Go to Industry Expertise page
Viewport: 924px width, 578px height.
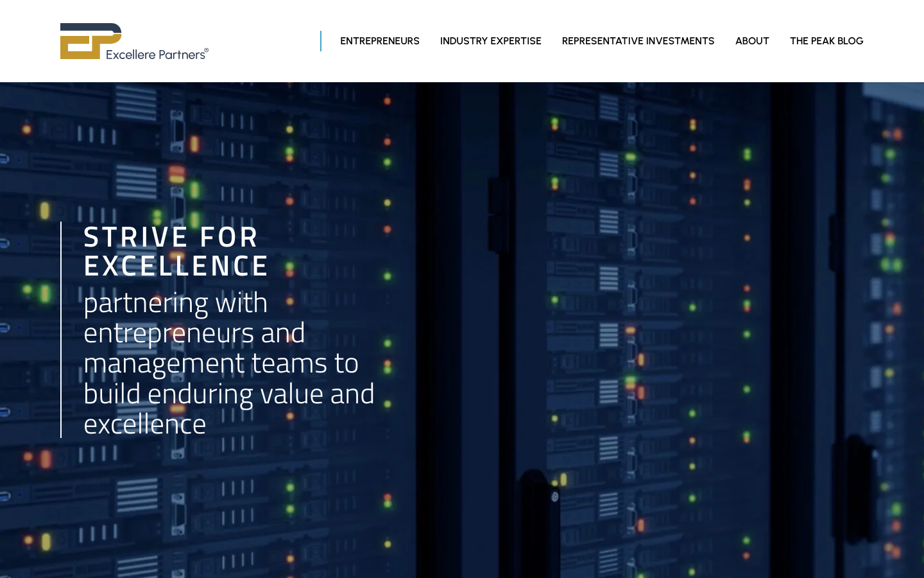491,41
